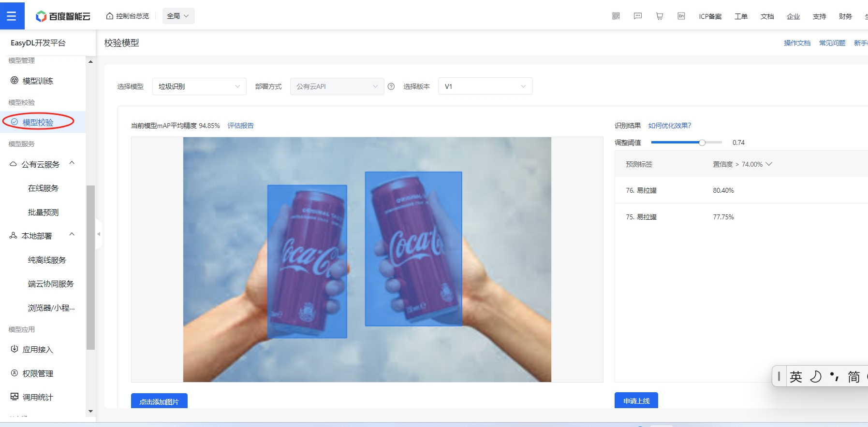Click the QR code icon in header
Viewport: 868px width, 427px height.
(x=616, y=16)
